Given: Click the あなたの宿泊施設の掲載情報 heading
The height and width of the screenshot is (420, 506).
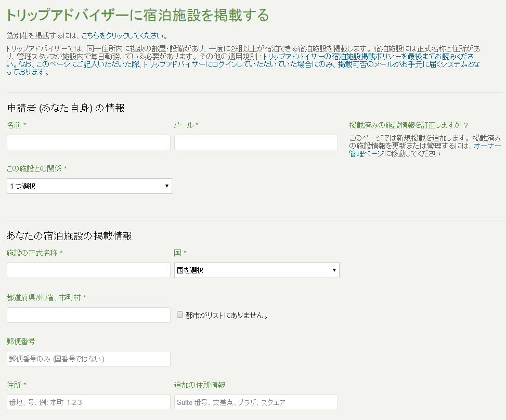Looking at the screenshot, I should [x=69, y=236].
